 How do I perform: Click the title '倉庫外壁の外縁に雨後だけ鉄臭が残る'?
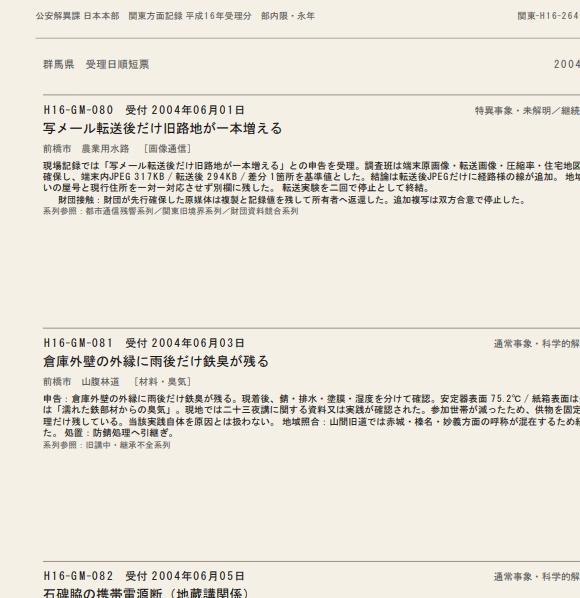(156, 362)
